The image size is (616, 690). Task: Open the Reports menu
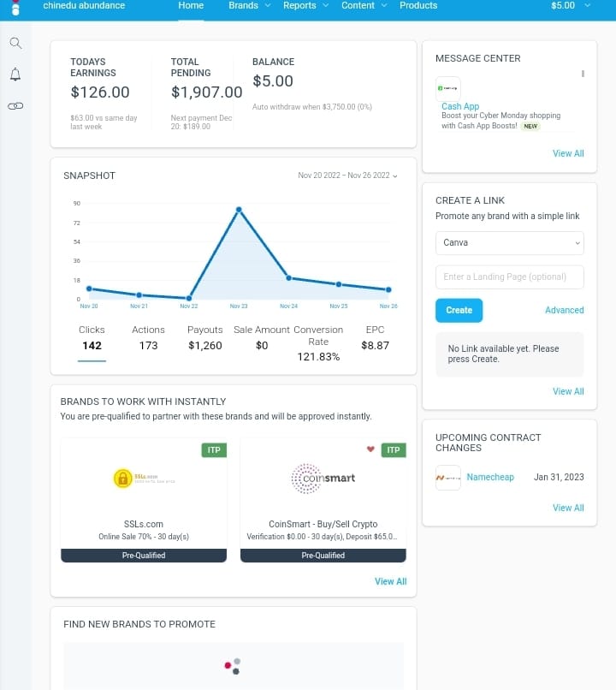(x=299, y=6)
